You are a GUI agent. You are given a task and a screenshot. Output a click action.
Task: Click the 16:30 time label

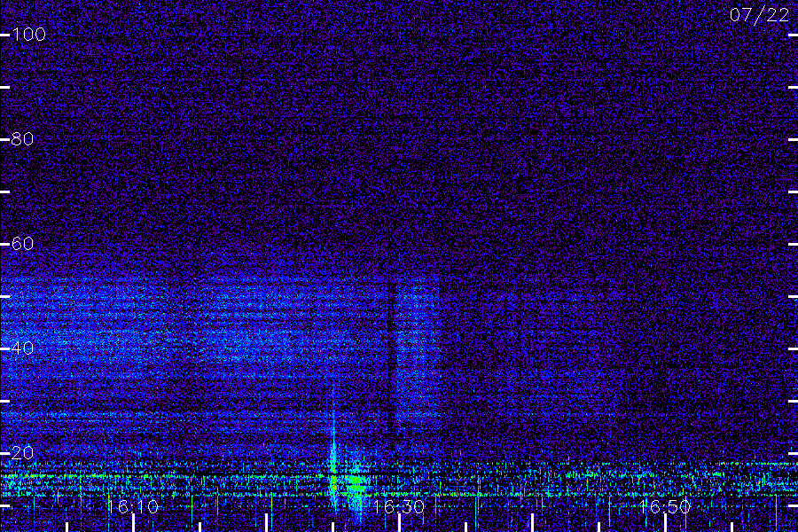coord(399,507)
